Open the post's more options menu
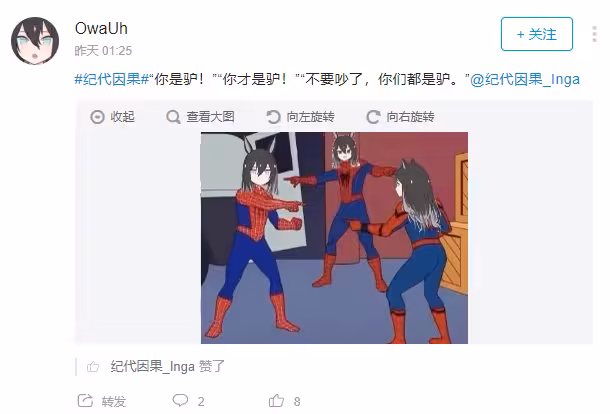Image resolution: width=610 pixels, height=414 pixels. pyautogui.click(x=594, y=34)
